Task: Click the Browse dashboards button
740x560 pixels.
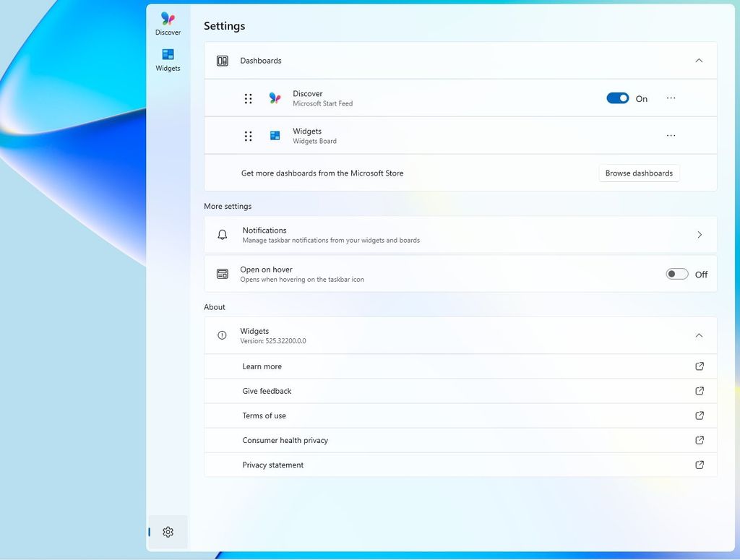Action: [639, 173]
